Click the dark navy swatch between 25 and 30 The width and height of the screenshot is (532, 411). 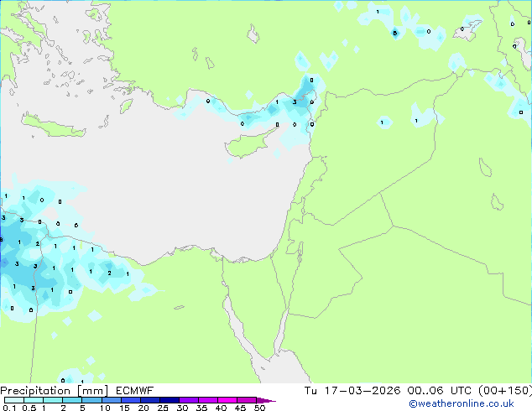coord(169,400)
